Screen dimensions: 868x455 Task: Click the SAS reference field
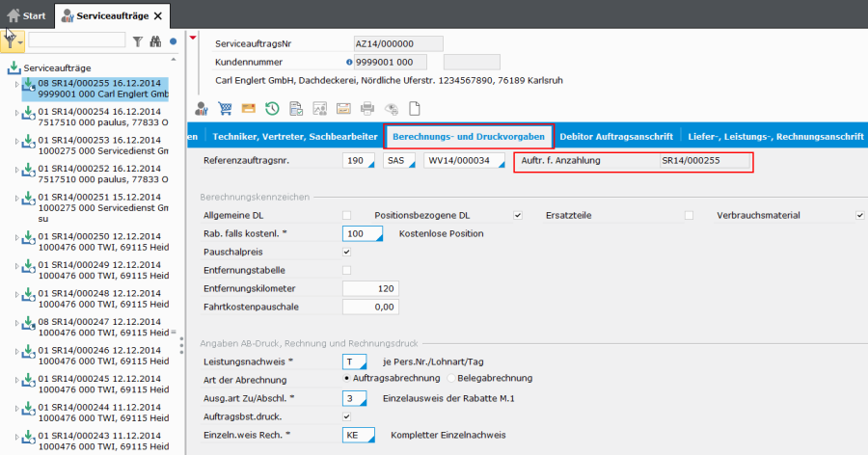click(x=399, y=161)
